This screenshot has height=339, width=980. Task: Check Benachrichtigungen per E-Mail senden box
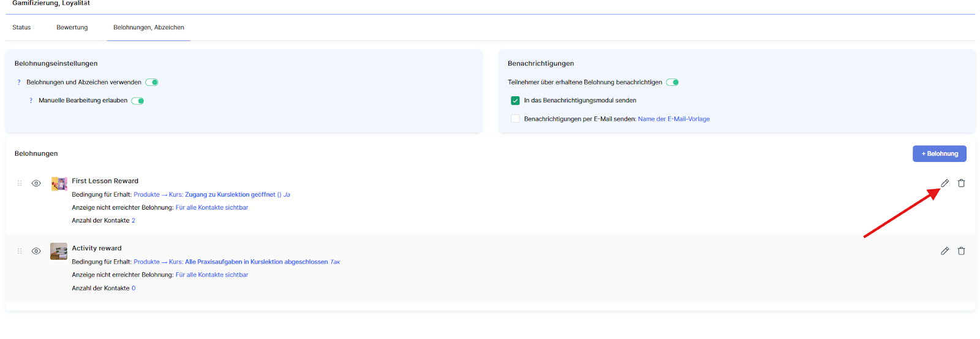pos(515,119)
